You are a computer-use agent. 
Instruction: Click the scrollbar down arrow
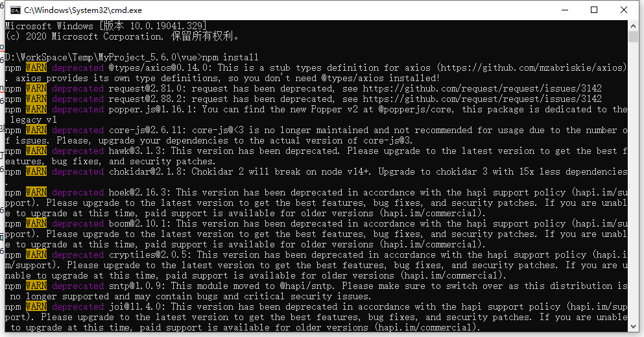click(633, 327)
